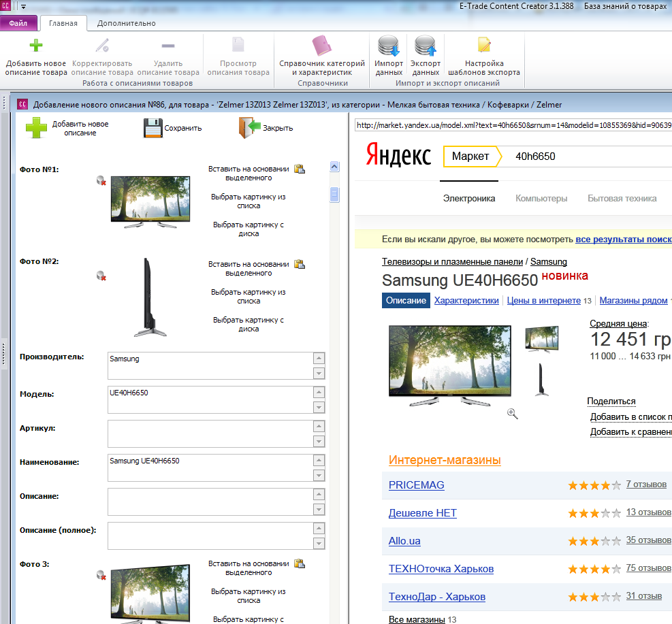Image resolution: width=672 pixels, height=624 pixels.
Task: Click the CC application icon in the title bar
Action: pos(5,6)
